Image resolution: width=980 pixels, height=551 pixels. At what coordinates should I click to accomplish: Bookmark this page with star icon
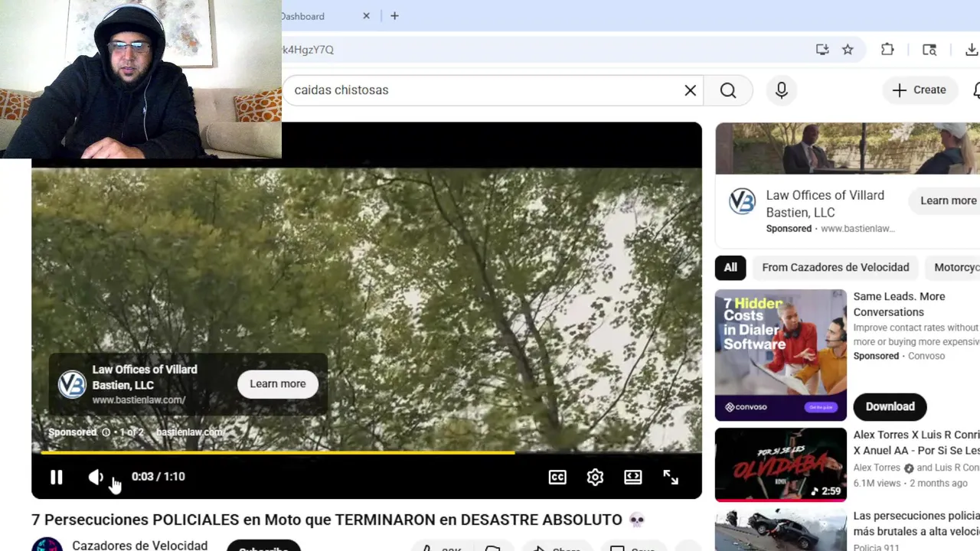click(848, 50)
